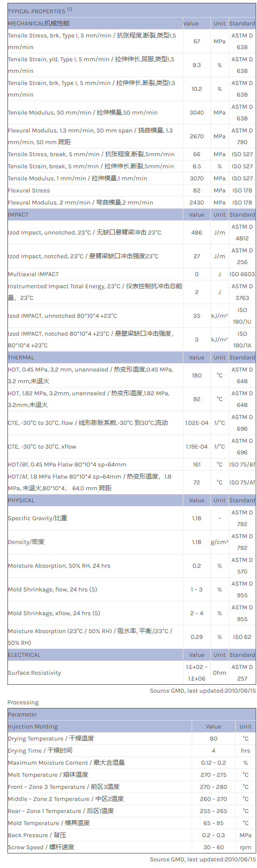Select the Melt Temperature row label
The height and width of the screenshot is (868, 257).
tap(48, 775)
